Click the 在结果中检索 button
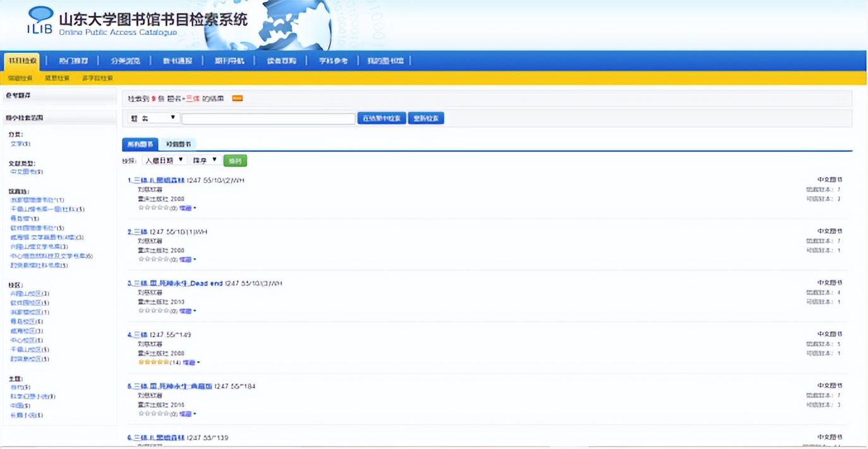 [382, 118]
